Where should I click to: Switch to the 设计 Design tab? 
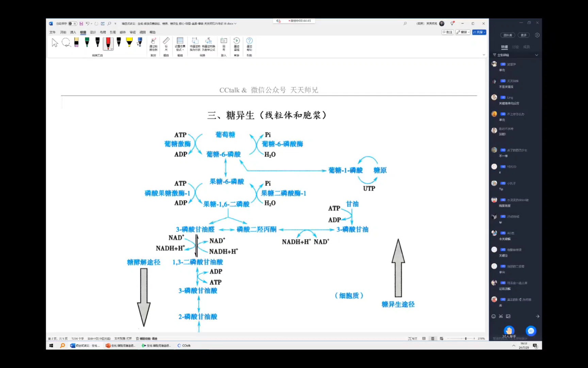[x=93, y=32]
